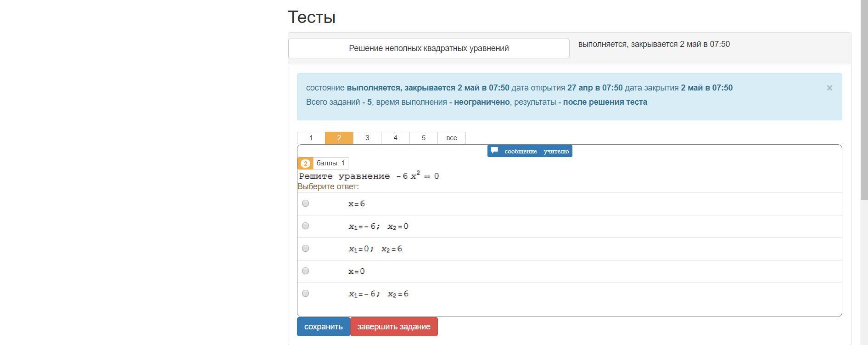Screen dimensions: 868x345
Task: Dismiss the blue info alert
Action: (x=829, y=88)
